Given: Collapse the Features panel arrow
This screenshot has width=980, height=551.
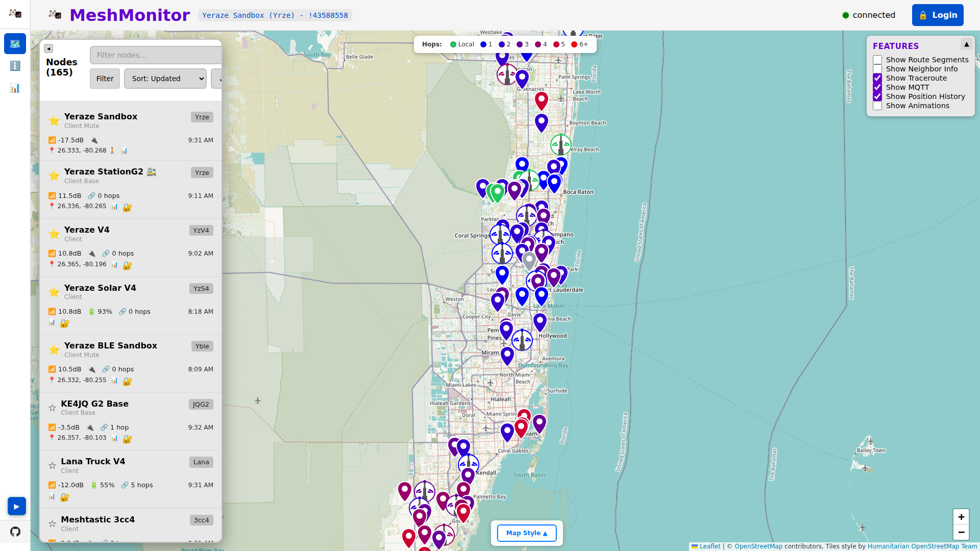Looking at the screenshot, I should [966, 44].
